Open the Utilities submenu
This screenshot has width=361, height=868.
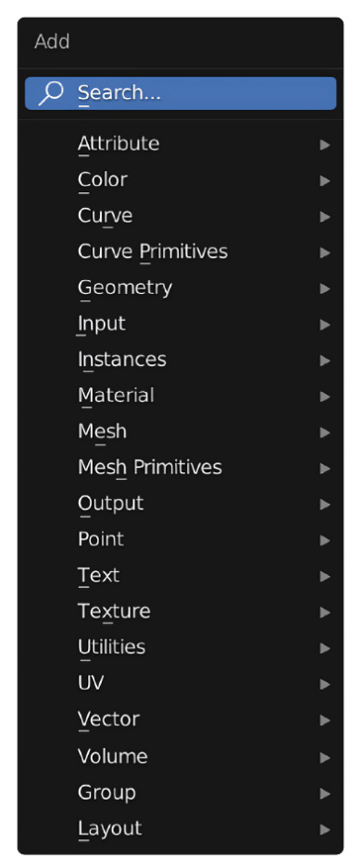tap(180, 648)
